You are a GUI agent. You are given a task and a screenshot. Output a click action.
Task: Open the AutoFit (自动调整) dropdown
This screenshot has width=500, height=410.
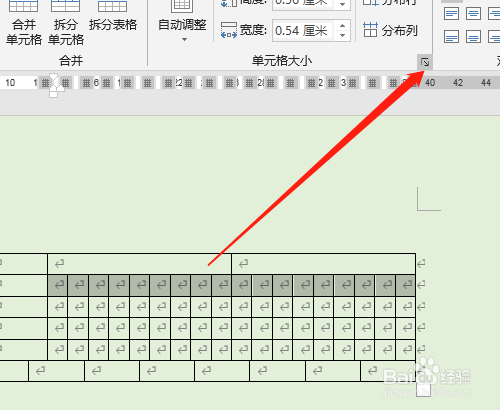click(182, 21)
